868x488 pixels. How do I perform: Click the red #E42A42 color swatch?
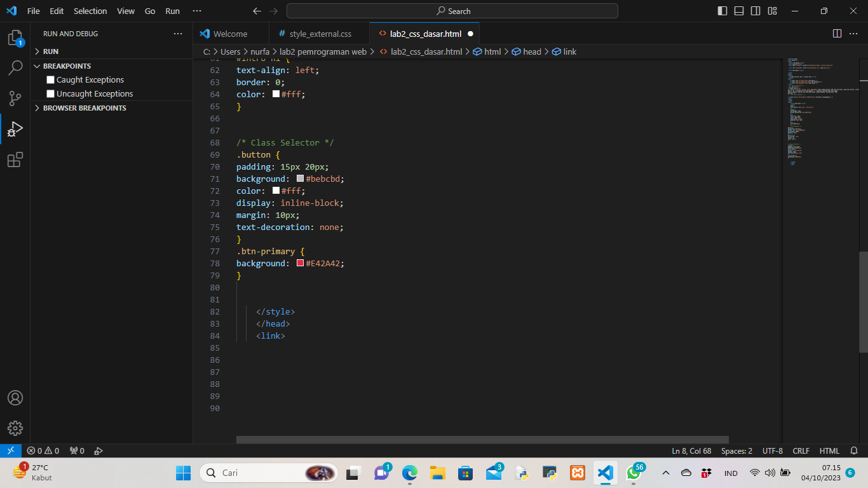[299, 262]
